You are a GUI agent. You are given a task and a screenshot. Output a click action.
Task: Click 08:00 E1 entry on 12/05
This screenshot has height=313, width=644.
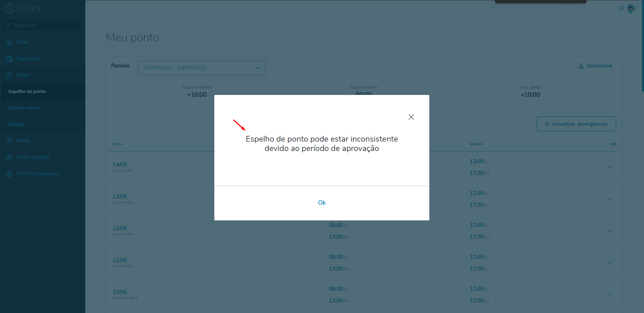click(x=338, y=225)
